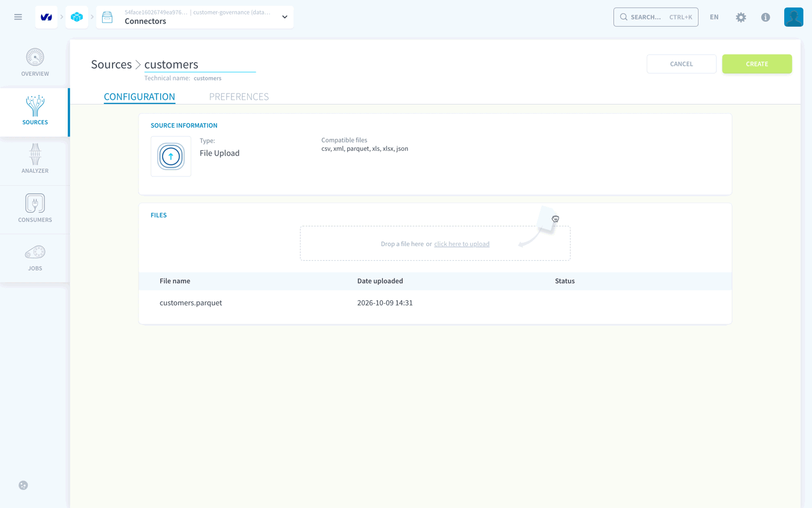
Task: Edit the source name field 'customers'
Action: (200, 64)
